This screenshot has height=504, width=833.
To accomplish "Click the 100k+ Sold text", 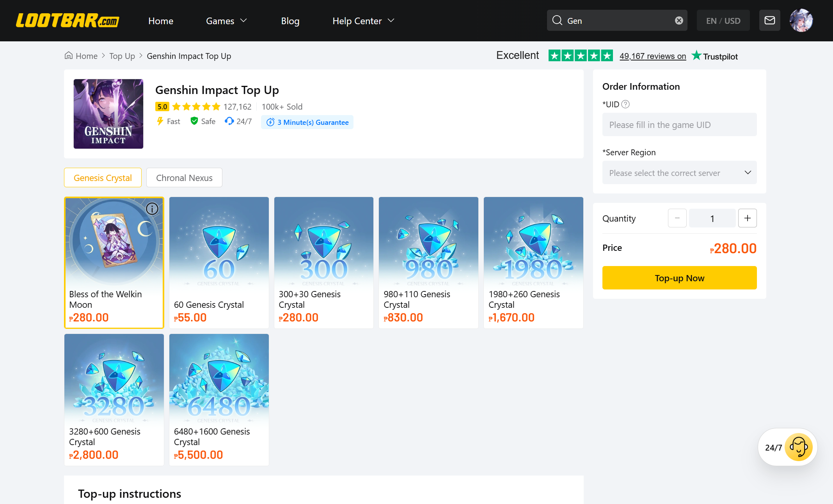I will [282, 106].
